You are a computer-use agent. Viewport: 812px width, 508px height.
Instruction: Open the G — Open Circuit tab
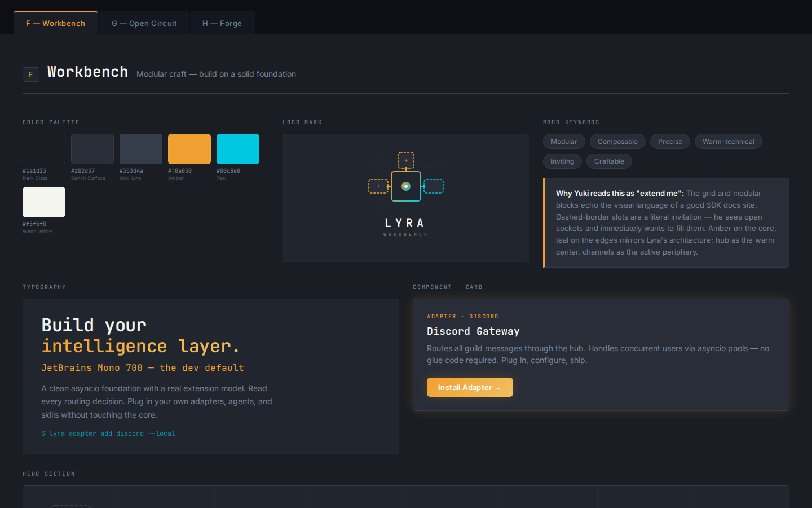tap(144, 23)
